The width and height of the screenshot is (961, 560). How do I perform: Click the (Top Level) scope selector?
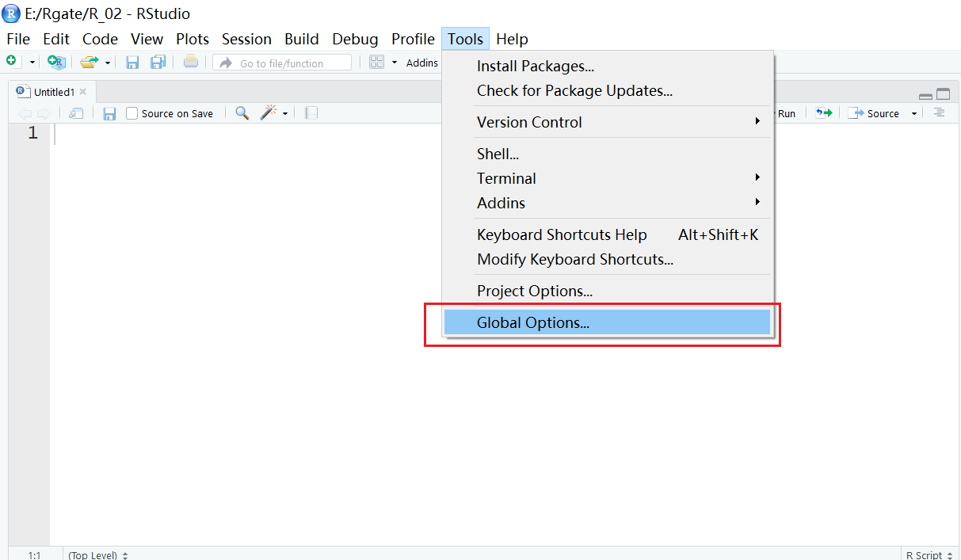(x=98, y=555)
